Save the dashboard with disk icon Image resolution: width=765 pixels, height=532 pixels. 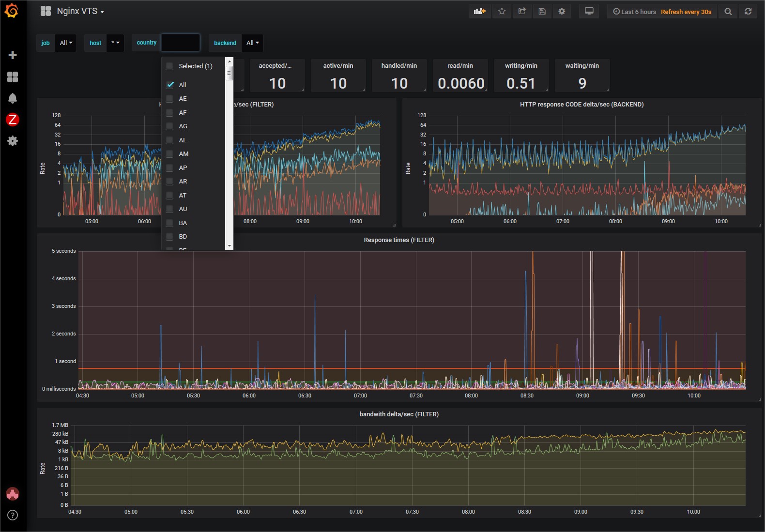[542, 12]
